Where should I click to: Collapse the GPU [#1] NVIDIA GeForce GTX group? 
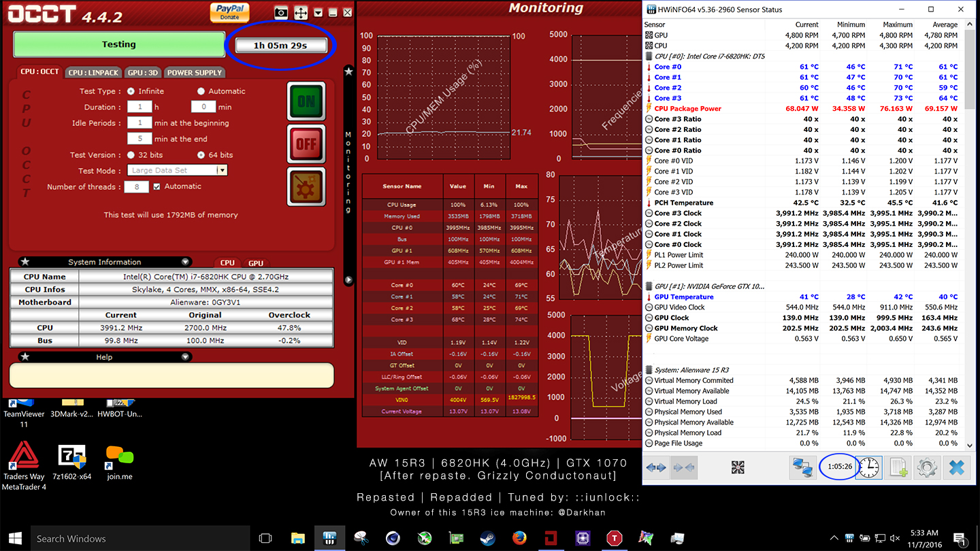pos(649,286)
